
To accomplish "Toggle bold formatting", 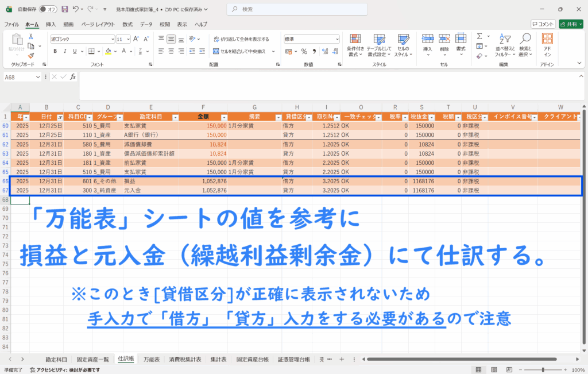I will (55, 51).
